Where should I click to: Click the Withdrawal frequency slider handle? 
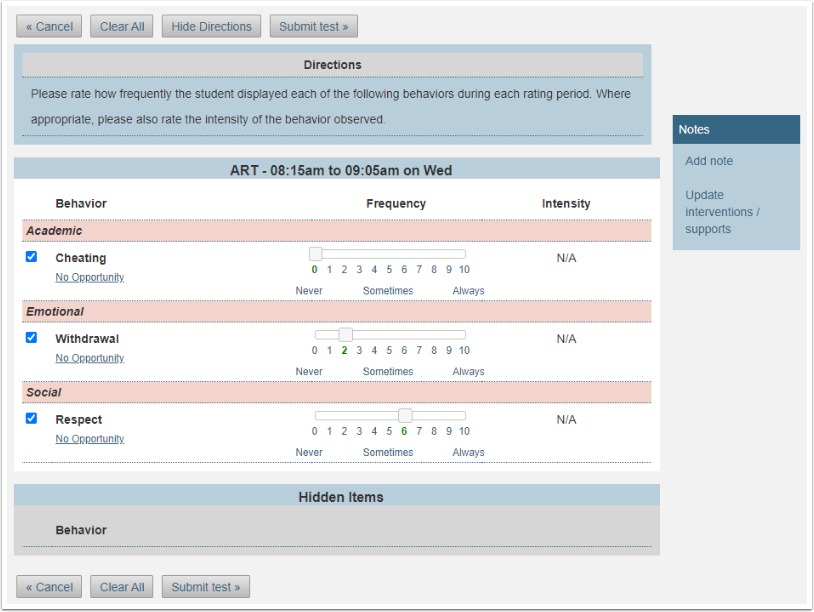pyautogui.click(x=345, y=334)
